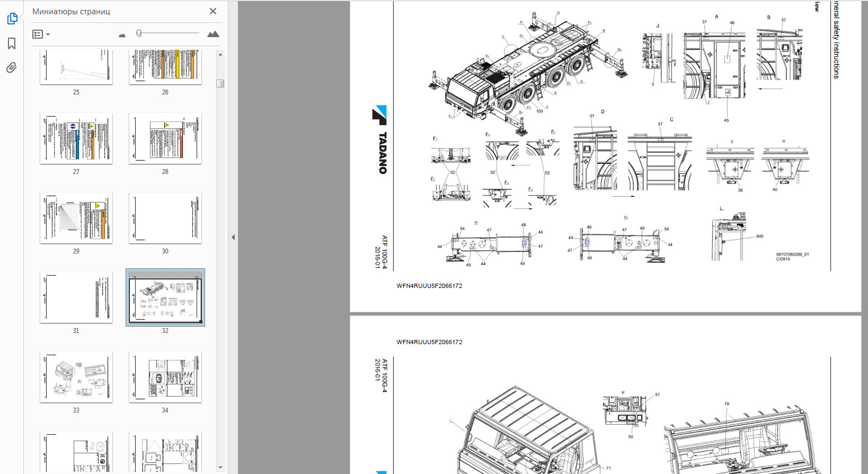Open page 33 cab drawing thumbnail
The width and height of the screenshot is (868, 474).
coord(76,377)
